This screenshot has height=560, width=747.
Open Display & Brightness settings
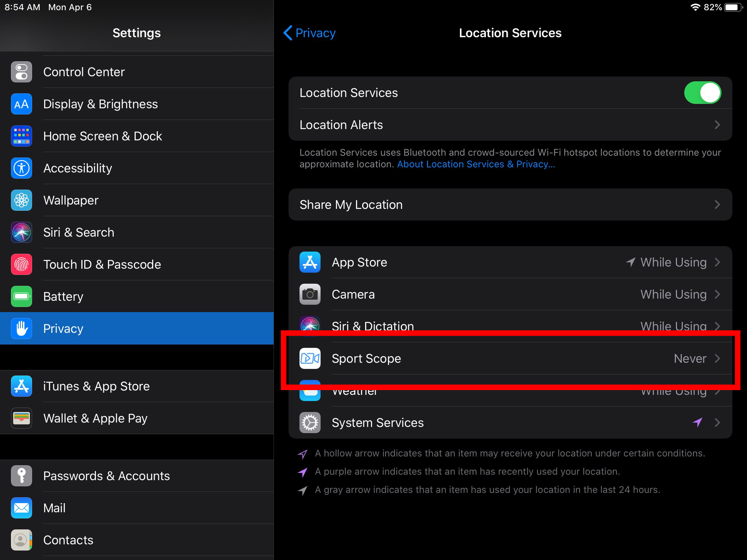coord(137,104)
